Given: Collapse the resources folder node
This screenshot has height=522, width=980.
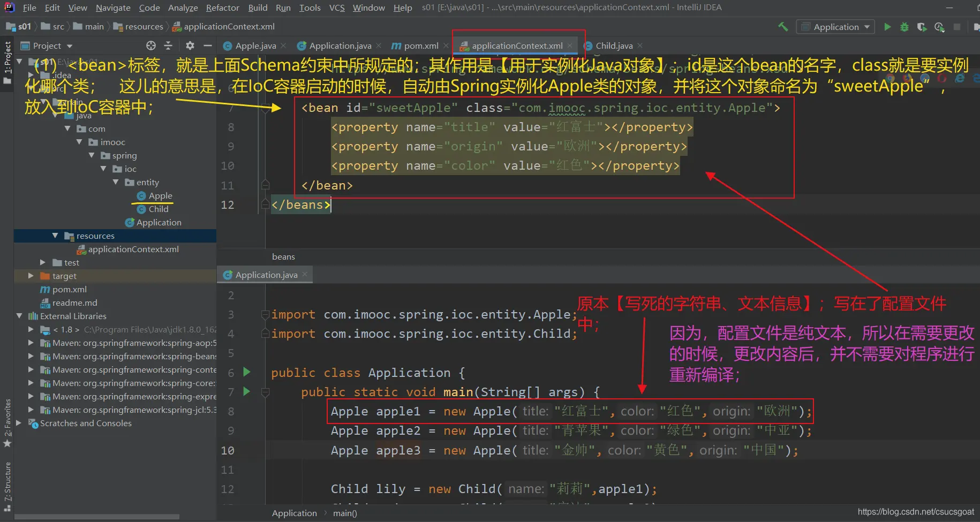Looking at the screenshot, I should pos(55,236).
